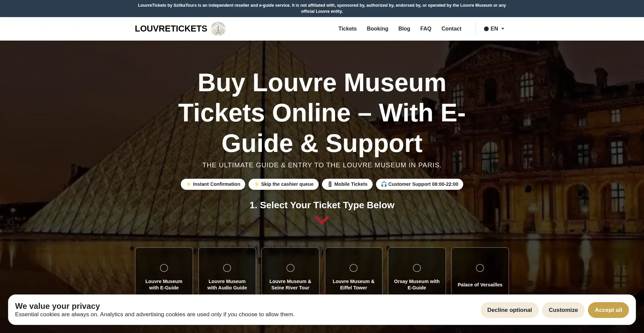Open the Tickets menu item
This screenshot has height=333, width=644.
pos(347,29)
